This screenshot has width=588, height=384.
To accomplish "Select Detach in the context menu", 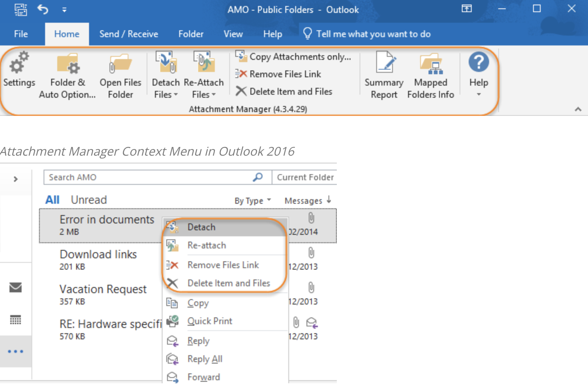I will tap(225, 227).
